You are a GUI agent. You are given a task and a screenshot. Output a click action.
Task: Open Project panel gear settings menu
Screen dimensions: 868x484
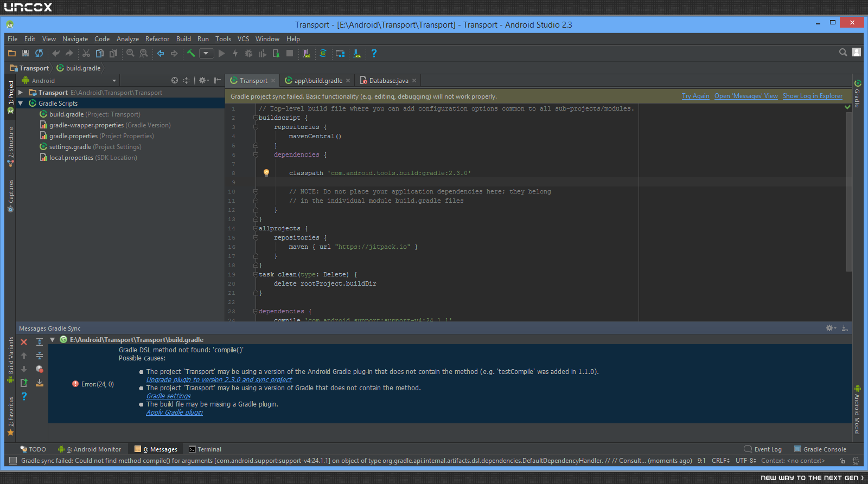(x=203, y=80)
